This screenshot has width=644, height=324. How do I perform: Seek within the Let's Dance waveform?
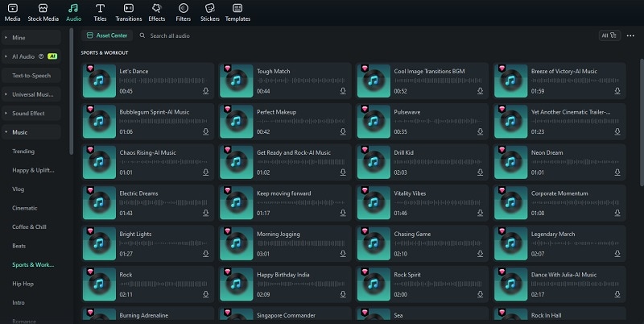click(163, 81)
